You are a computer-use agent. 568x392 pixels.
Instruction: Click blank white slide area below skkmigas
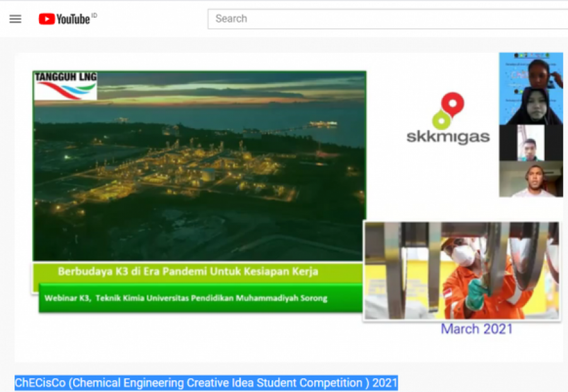[x=431, y=181]
